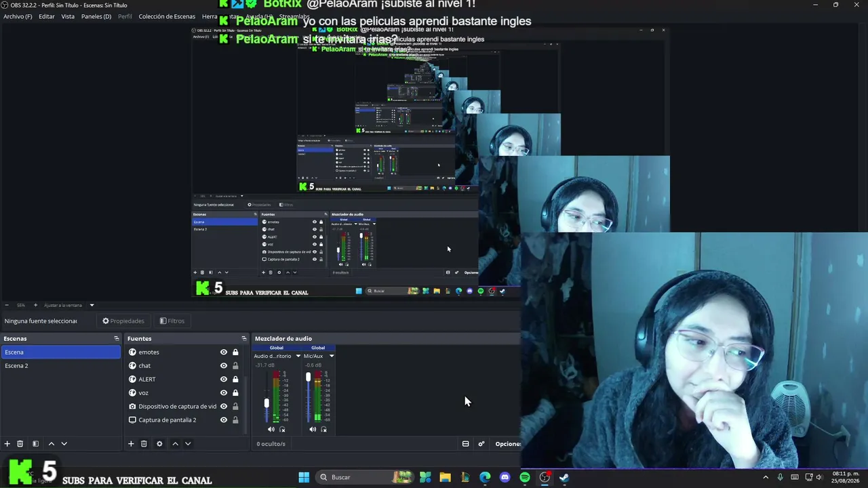Image resolution: width=868 pixels, height=488 pixels.
Task: Open Spotify from the taskbar
Action: [x=525, y=477]
